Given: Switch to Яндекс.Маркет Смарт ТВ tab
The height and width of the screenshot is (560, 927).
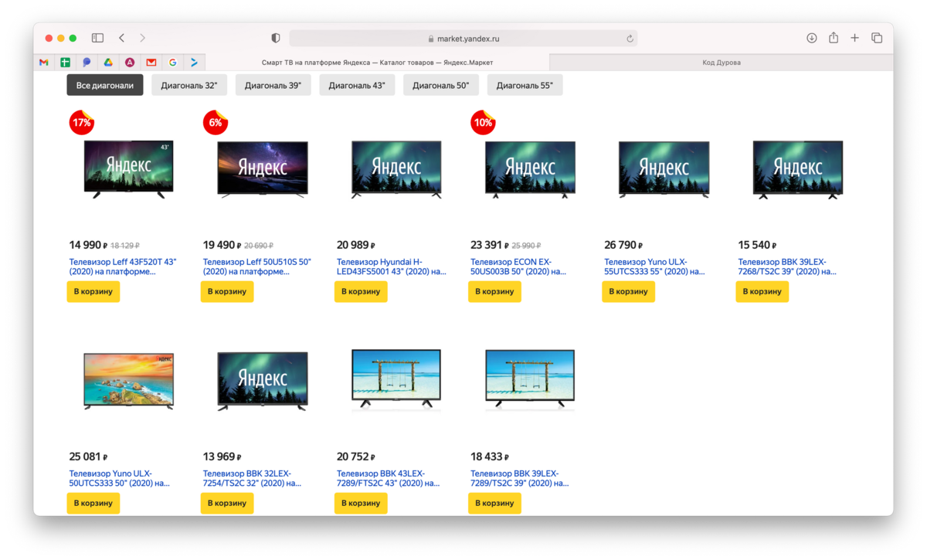Looking at the screenshot, I should tap(377, 63).
